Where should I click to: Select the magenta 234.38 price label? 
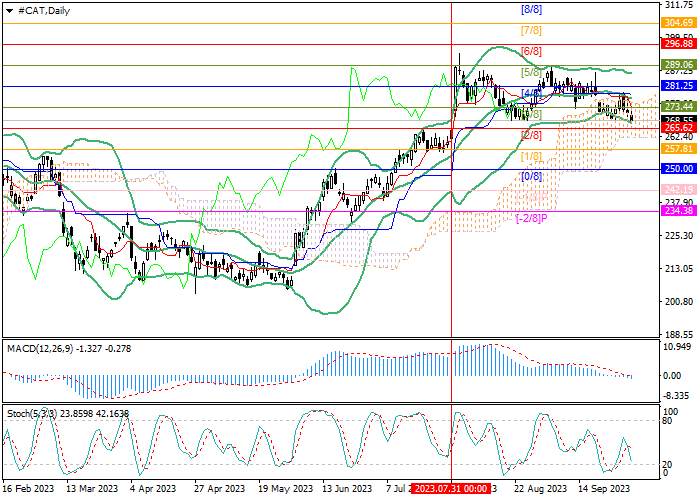[x=678, y=211]
